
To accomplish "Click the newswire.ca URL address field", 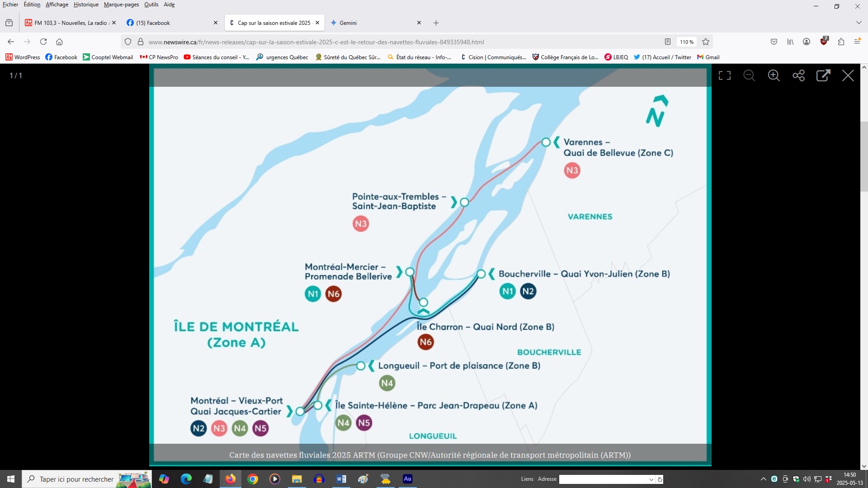I will (x=316, y=42).
